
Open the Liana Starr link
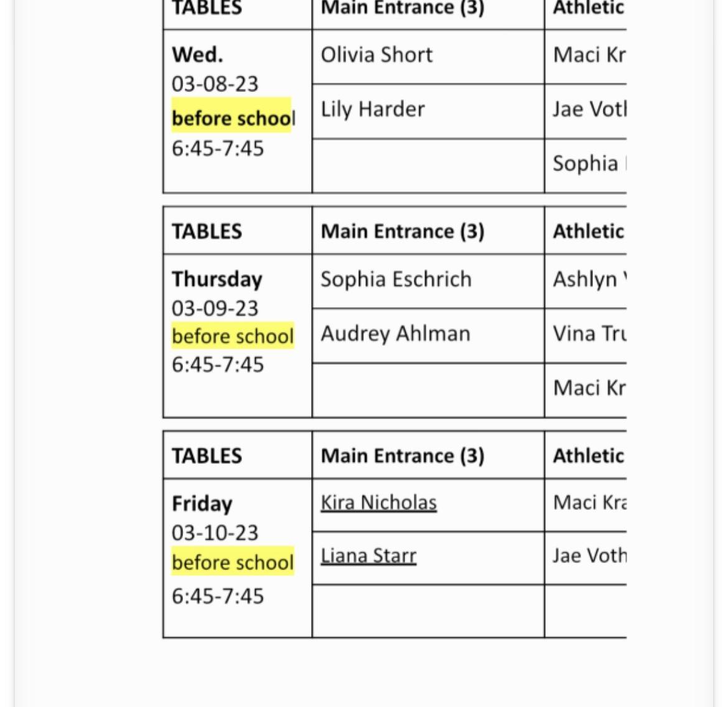pos(368,555)
